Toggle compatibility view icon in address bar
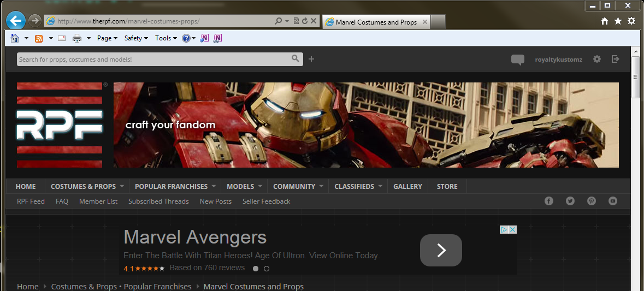The height and width of the screenshot is (291, 644). pos(296,21)
